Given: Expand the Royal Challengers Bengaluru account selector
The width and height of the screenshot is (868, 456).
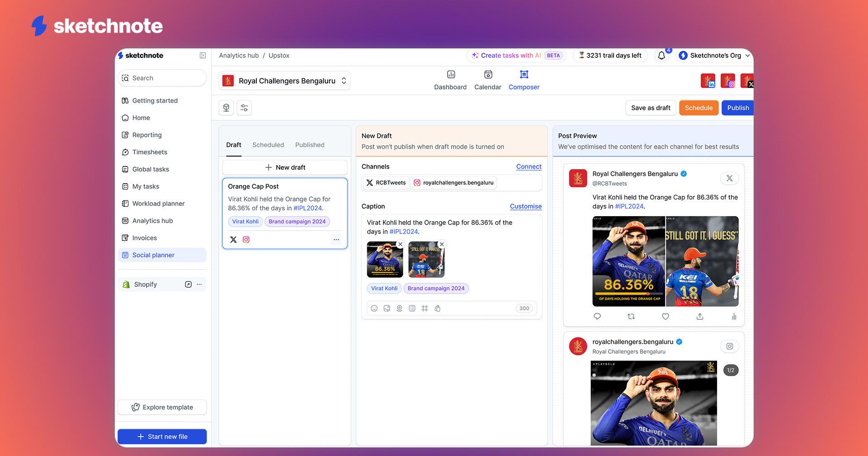Looking at the screenshot, I should click(x=285, y=81).
